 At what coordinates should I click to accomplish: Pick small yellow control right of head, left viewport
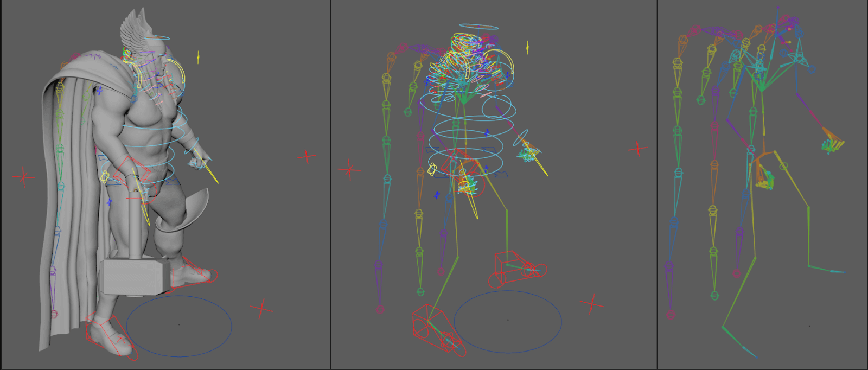coord(198,56)
